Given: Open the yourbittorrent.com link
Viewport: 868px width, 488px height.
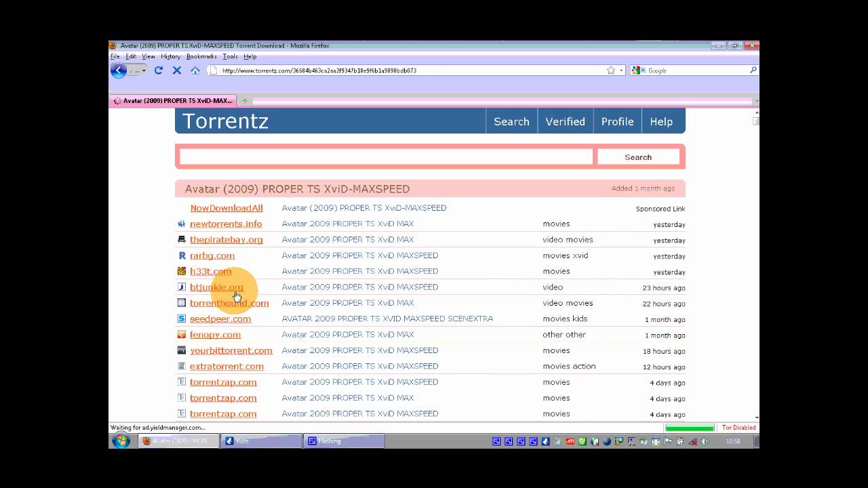Looking at the screenshot, I should coord(231,350).
